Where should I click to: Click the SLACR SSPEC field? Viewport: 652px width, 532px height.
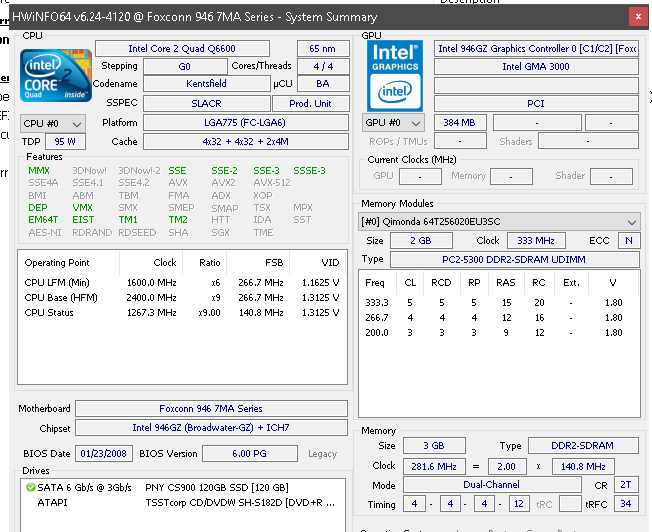[x=207, y=104]
